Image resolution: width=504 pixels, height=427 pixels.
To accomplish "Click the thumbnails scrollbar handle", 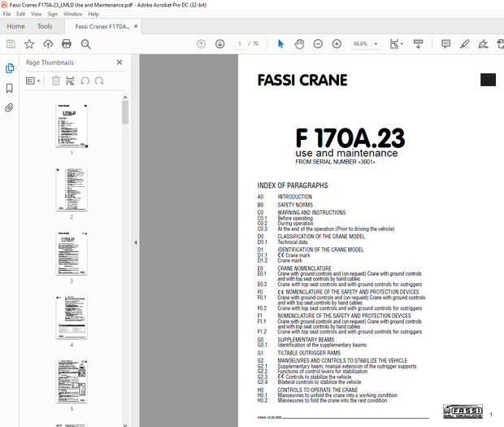I will (125, 112).
